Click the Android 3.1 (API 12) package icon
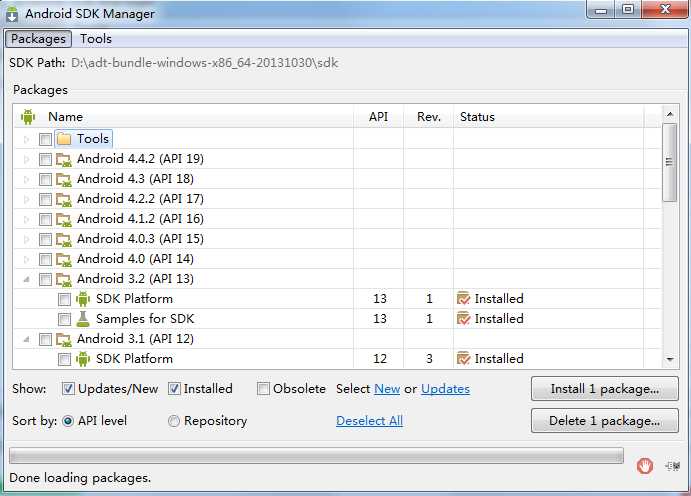The width and height of the screenshot is (691, 496). 64,339
